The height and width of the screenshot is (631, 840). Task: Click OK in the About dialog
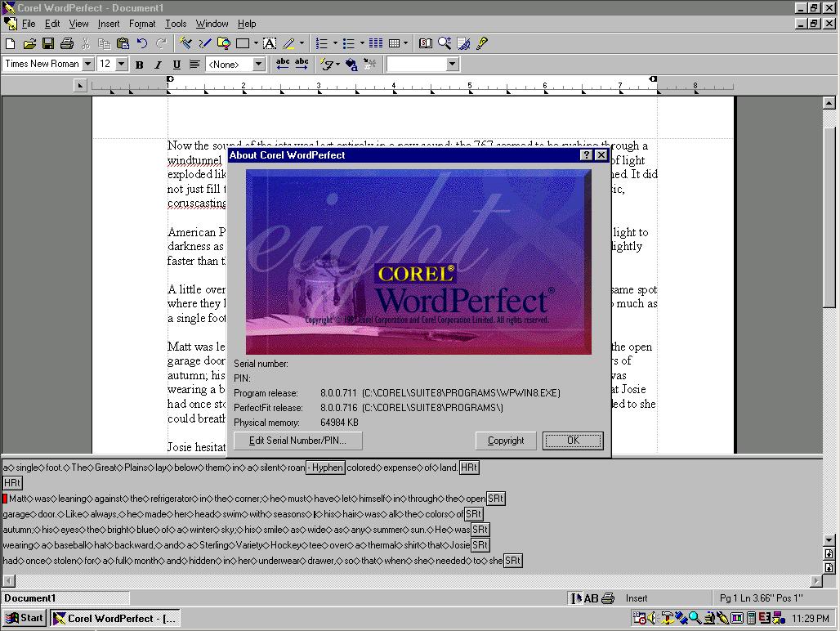pos(573,441)
